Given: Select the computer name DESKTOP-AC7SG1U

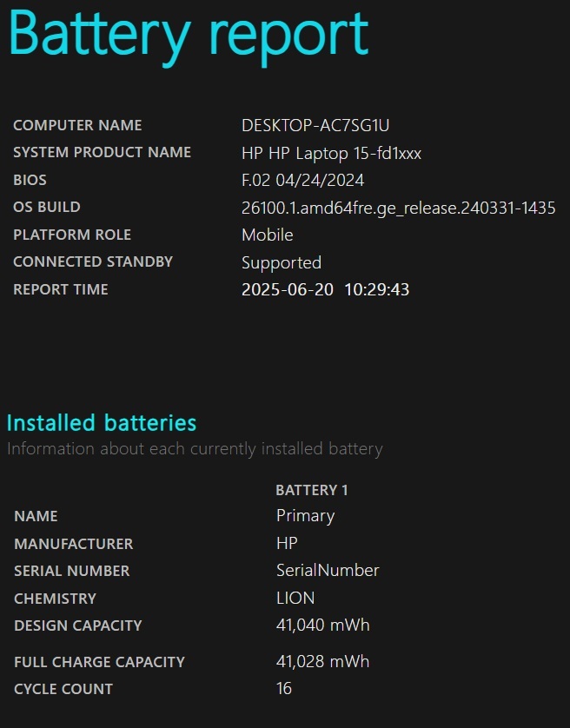Looking at the screenshot, I should 315,125.
